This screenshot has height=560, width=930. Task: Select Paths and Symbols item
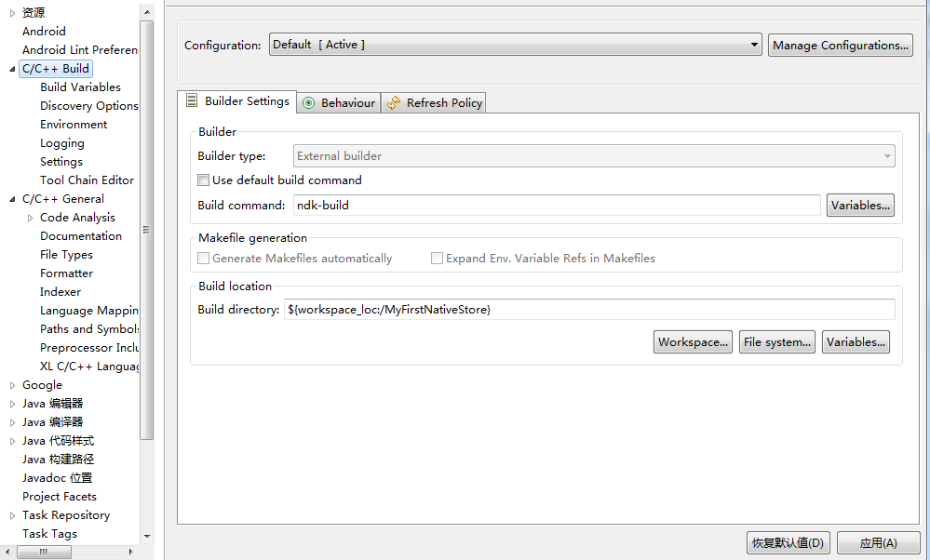89,329
